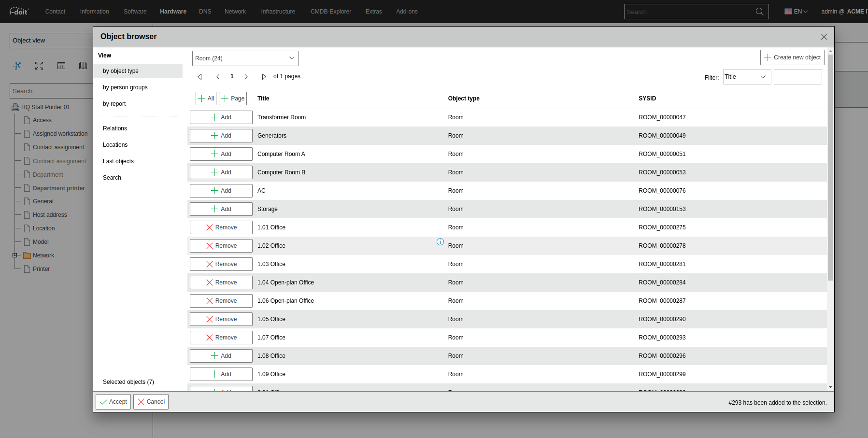
Task: Click the filter text input field
Action: (x=797, y=77)
